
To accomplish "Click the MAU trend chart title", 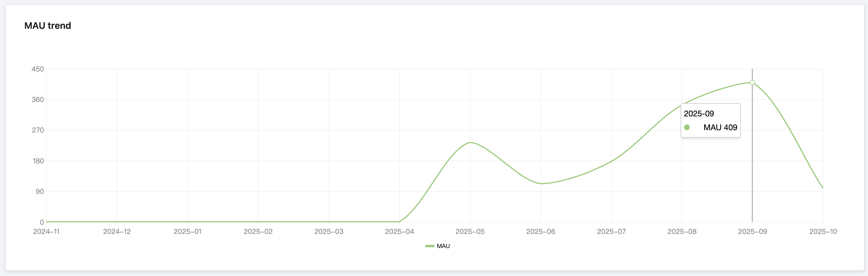I will point(48,26).
